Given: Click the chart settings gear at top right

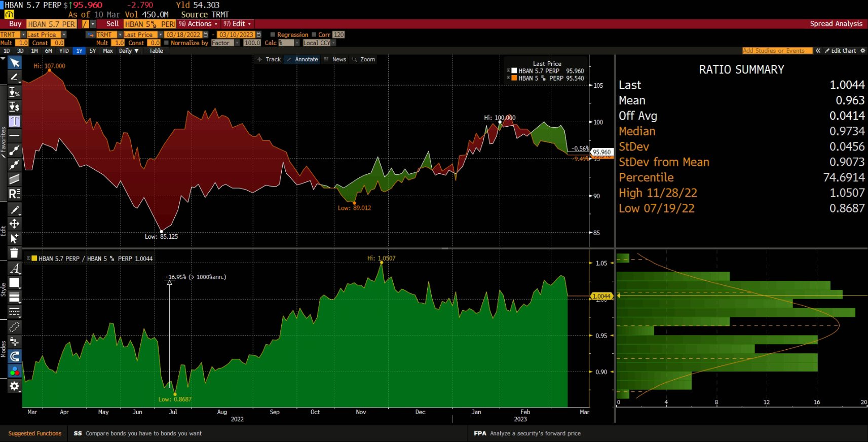Looking at the screenshot, I should (x=863, y=51).
